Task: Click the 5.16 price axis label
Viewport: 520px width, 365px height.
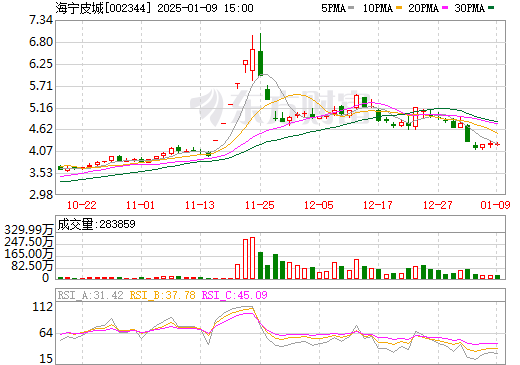Action: (x=41, y=108)
